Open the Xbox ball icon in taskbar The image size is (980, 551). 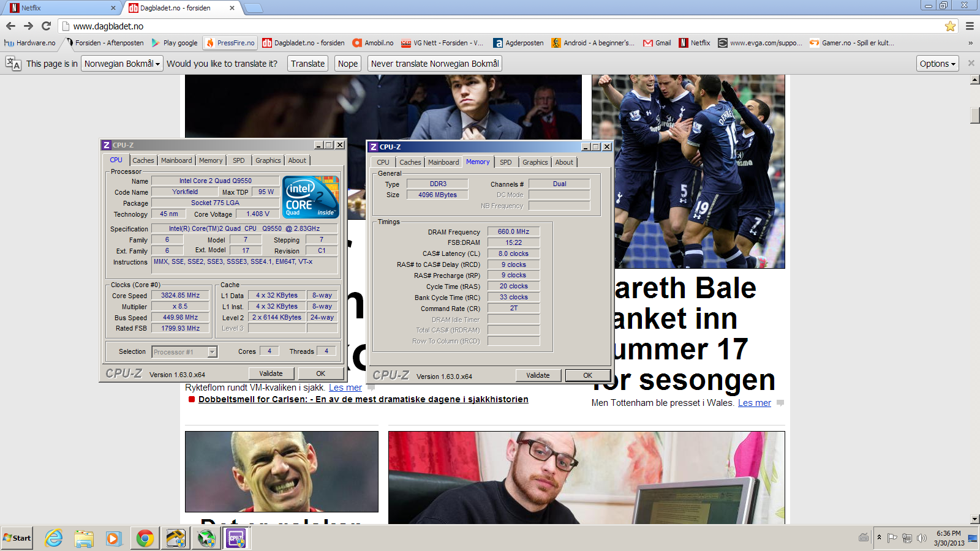pyautogui.click(x=206, y=538)
